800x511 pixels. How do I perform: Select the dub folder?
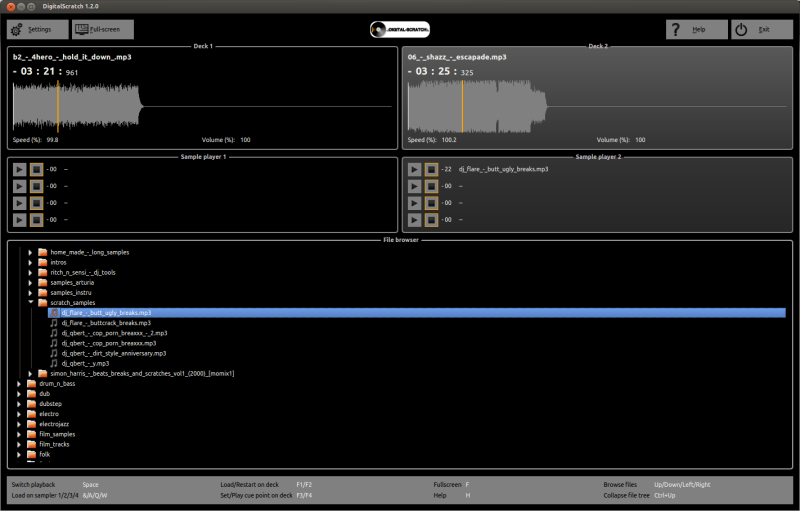(x=45, y=394)
